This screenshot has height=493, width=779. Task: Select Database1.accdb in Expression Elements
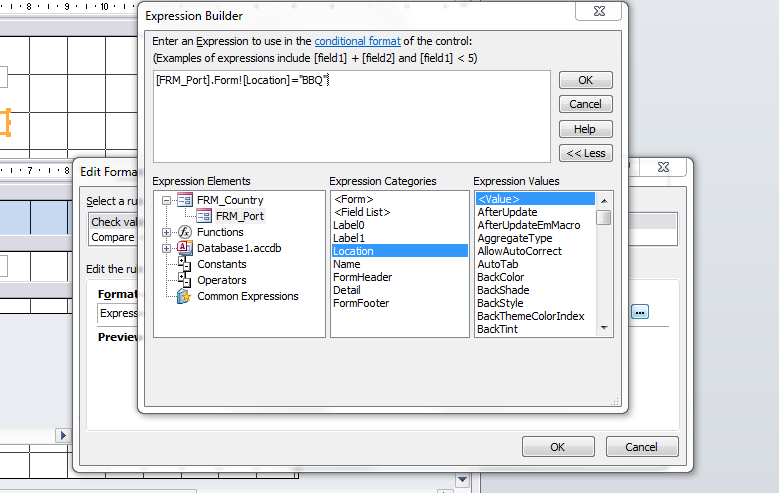239,248
